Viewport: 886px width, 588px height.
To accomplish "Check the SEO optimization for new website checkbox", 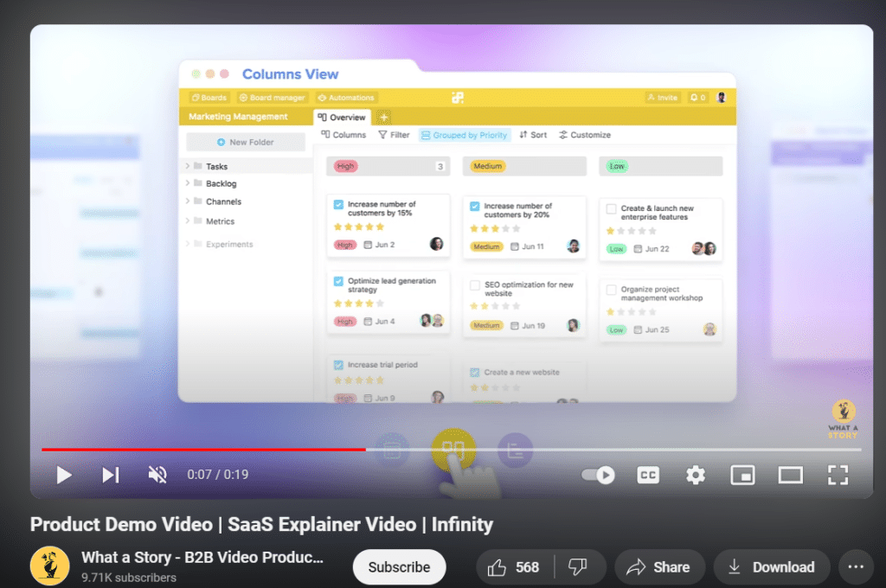I will coord(475,285).
